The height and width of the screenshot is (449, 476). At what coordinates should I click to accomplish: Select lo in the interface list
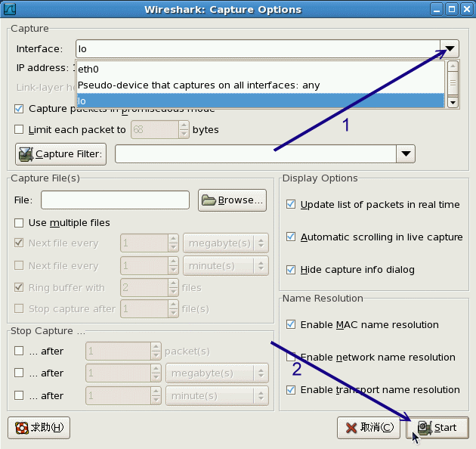[x=261, y=101]
